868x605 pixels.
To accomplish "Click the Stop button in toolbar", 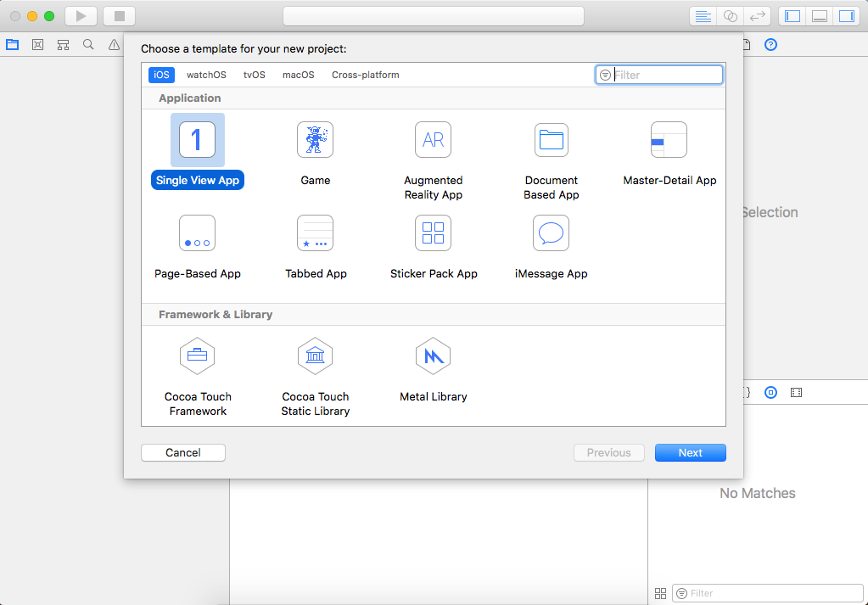I will [120, 16].
